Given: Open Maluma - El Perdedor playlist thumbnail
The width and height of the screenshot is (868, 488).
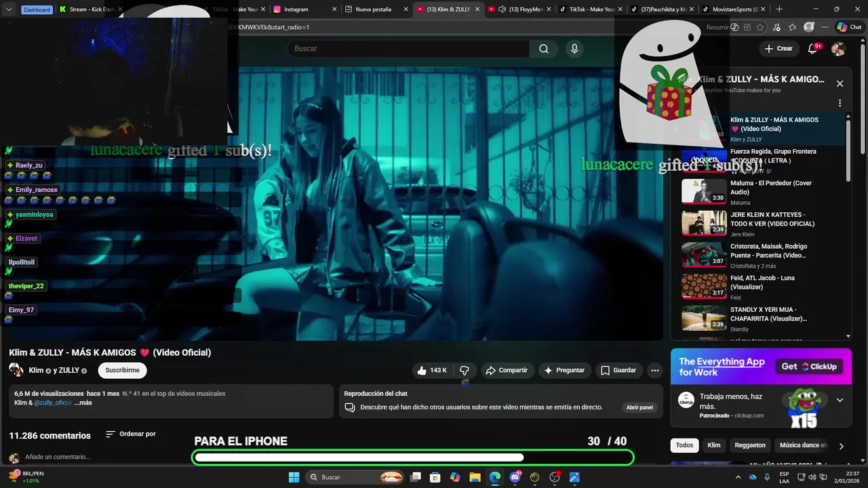Looking at the screenshot, I should click(x=704, y=191).
